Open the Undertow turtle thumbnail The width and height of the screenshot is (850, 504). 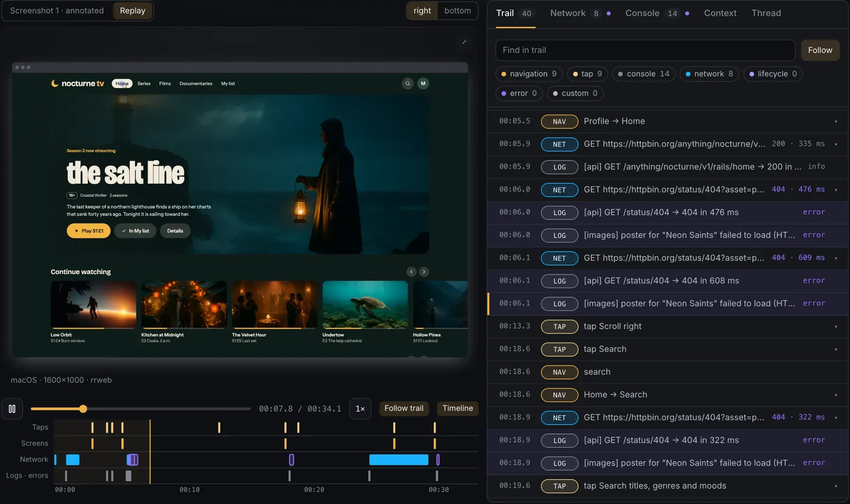pos(365,304)
